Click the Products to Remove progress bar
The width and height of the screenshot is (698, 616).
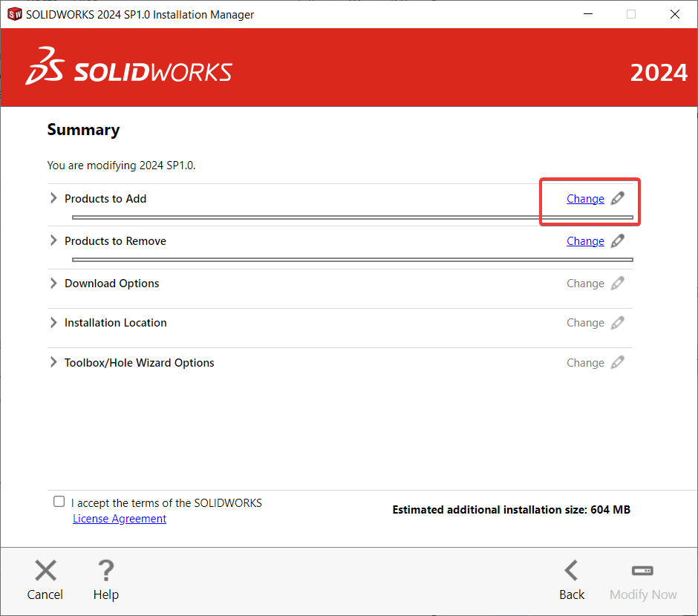(x=353, y=260)
